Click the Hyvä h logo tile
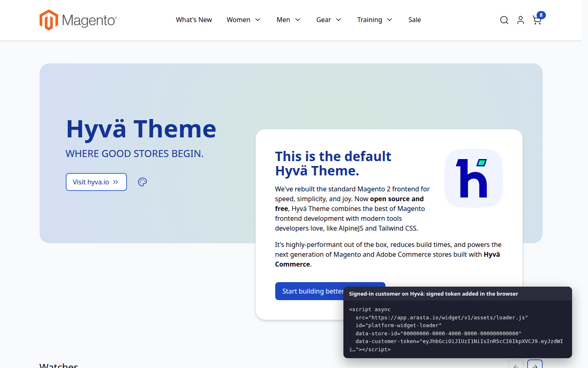 (x=474, y=178)
